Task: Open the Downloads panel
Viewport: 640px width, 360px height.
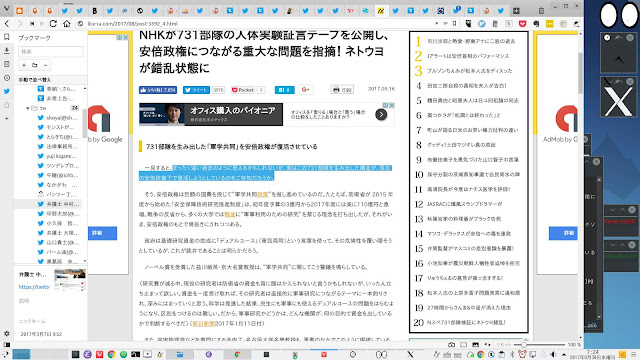Action: coord(7,51)
